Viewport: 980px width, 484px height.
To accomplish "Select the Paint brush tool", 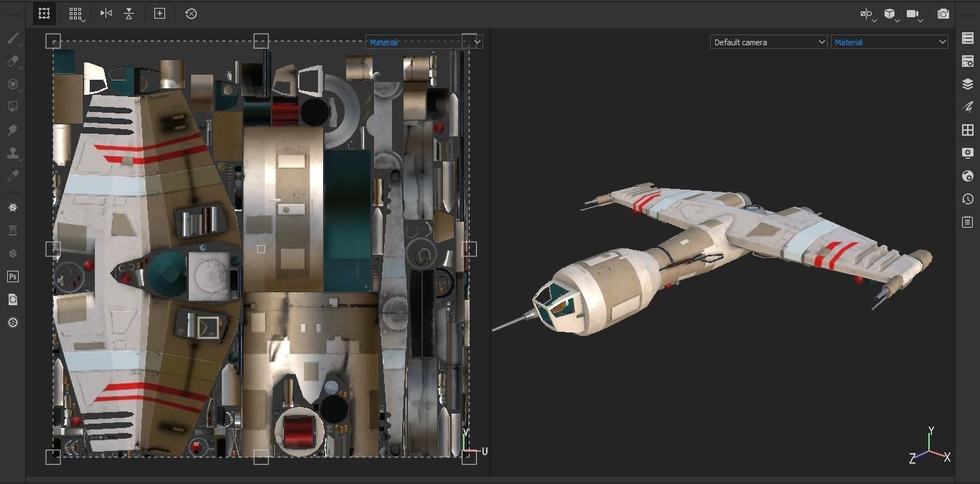I will [x=12, y=39].
